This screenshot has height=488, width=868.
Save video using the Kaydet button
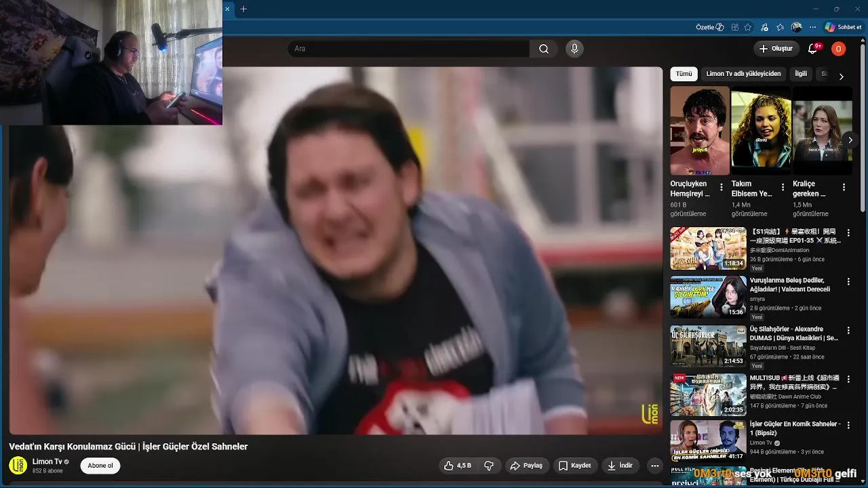(575, 466)
